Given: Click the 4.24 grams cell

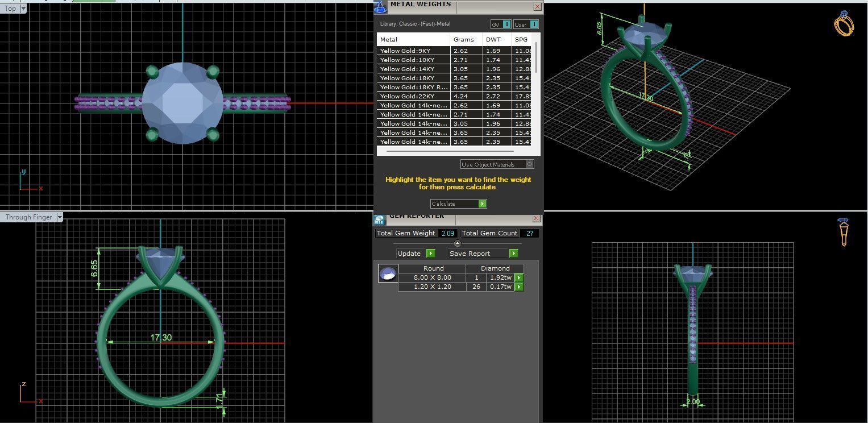Looking at the screenshot, I should [x=466, y=97].
